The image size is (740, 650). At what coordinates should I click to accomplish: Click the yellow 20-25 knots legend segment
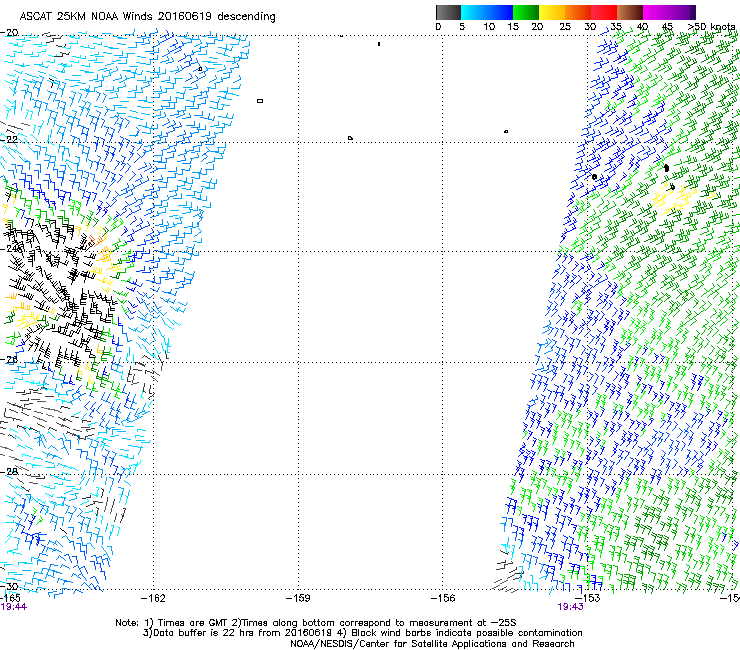coord(552,12)
